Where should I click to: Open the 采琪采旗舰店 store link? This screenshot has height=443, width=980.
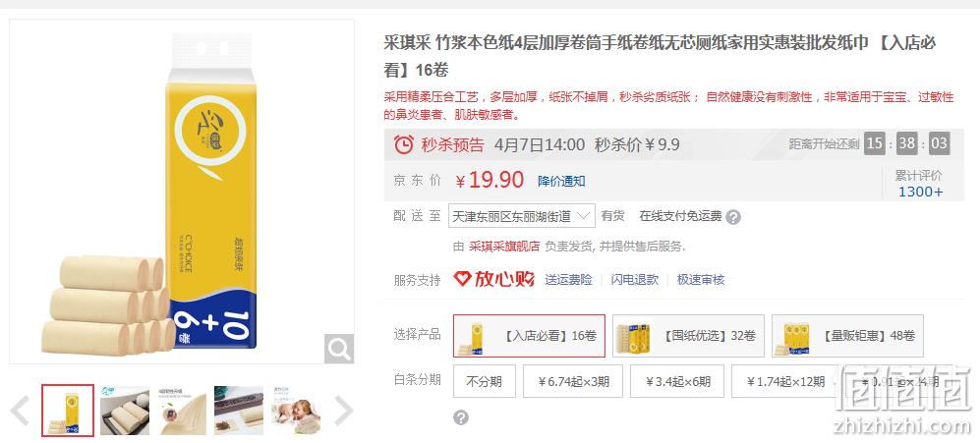coord(504,247)
